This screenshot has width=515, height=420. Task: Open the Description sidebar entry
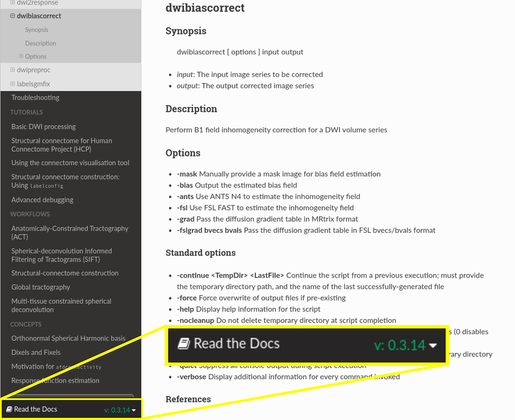coord(40,43)
